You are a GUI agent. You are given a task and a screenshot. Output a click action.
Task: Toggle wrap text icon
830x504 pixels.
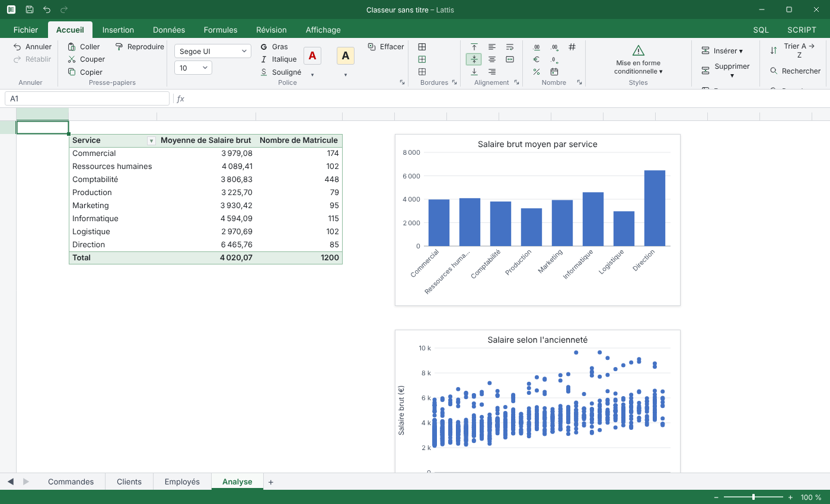pyautogui.click(x=510, y=47)
